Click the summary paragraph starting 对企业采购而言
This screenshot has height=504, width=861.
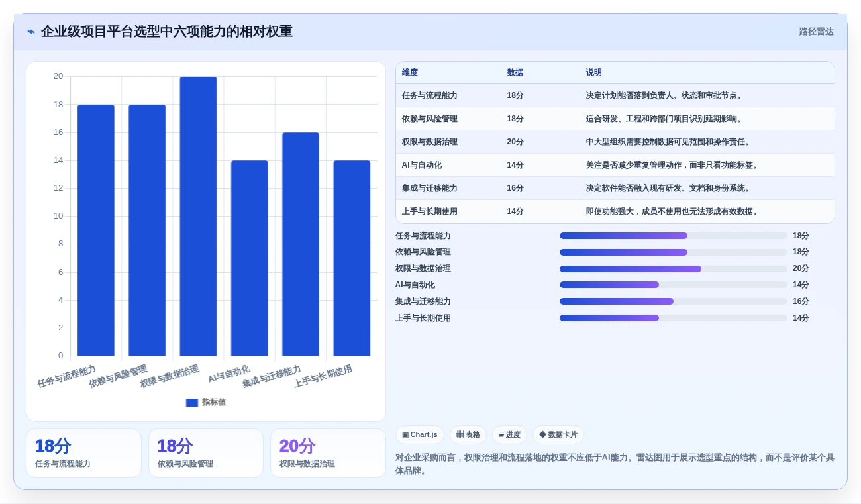[615, 464]
